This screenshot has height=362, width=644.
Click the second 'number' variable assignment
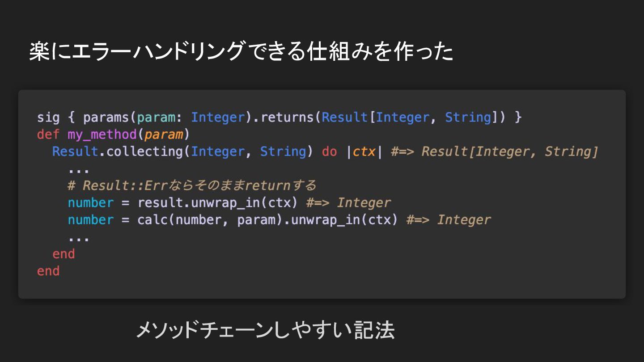pos(91,220)
